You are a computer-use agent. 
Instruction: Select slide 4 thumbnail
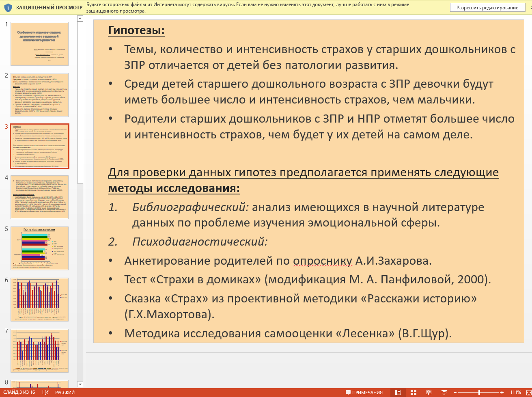(x=39, y=197)
